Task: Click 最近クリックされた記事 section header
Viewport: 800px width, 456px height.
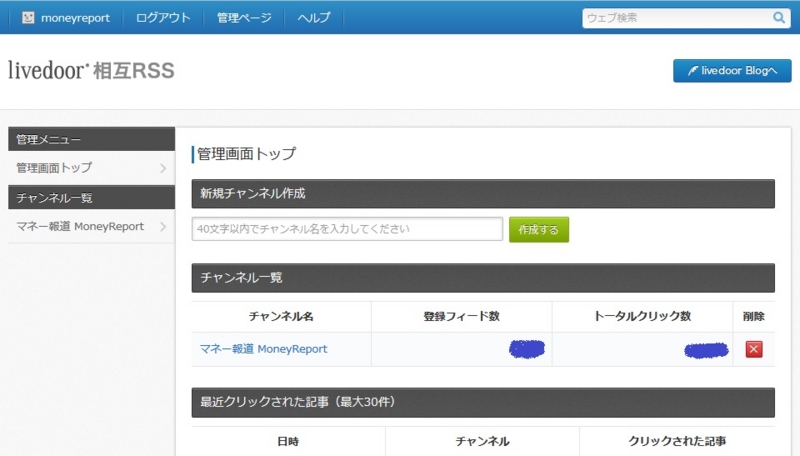Action: pyautogui.click(x=483, y=402)
